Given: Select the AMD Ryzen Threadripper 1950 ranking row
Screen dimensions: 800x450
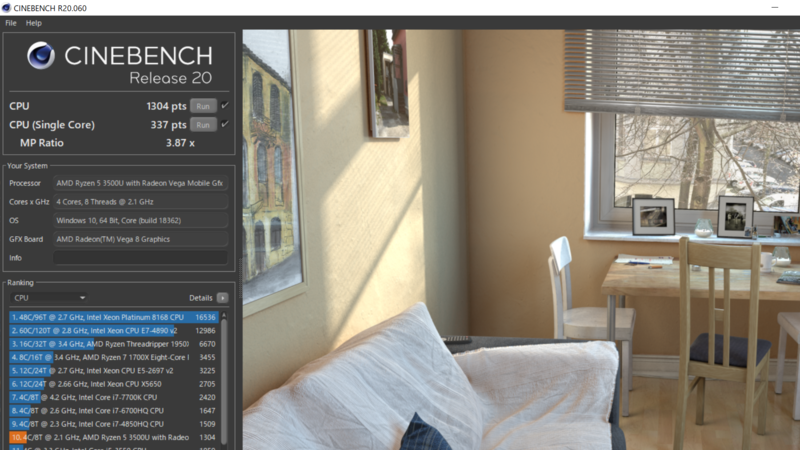Looking at the screenshot, I should coord(114,344).
